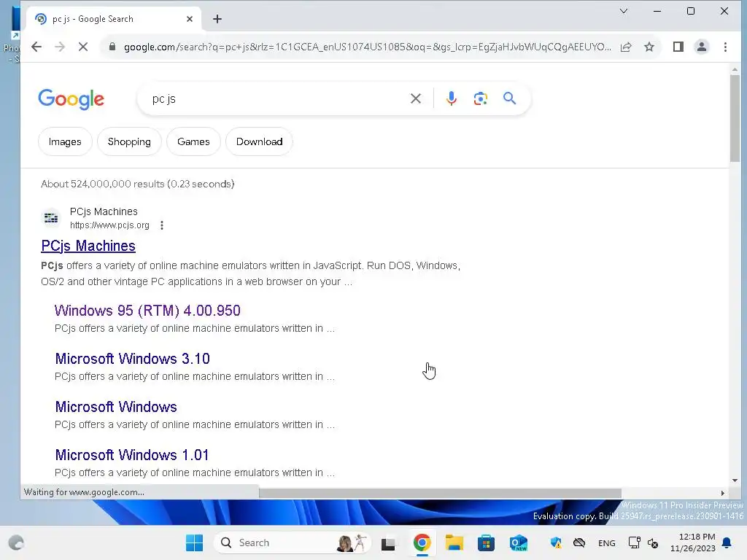Open network and sound quick settings

pyautogui.click(x=643, y=542)
